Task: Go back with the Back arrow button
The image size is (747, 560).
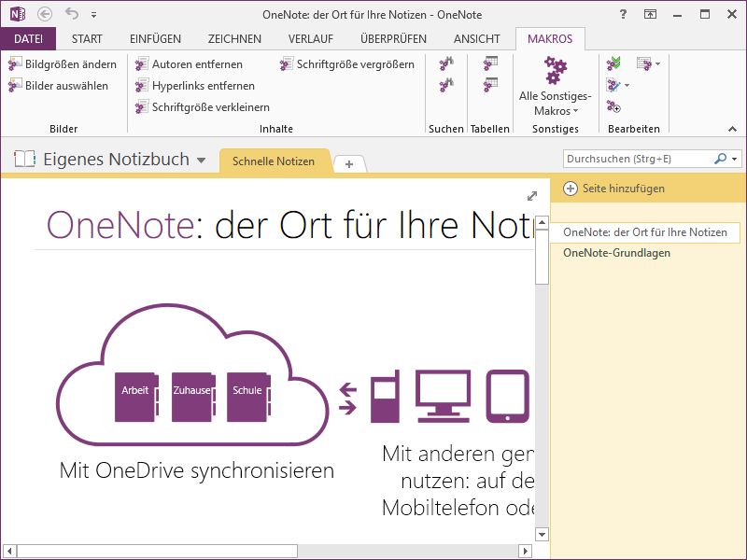Action: pos(45,14)
